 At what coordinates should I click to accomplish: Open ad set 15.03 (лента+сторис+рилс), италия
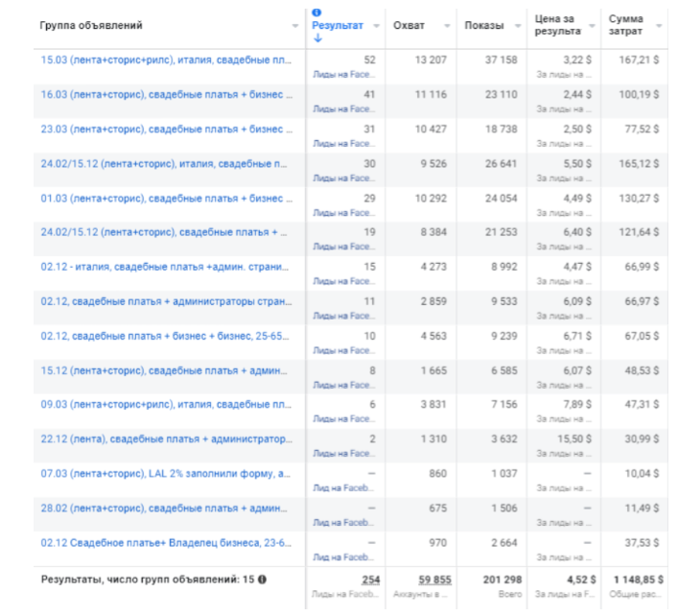click(166, 59)
